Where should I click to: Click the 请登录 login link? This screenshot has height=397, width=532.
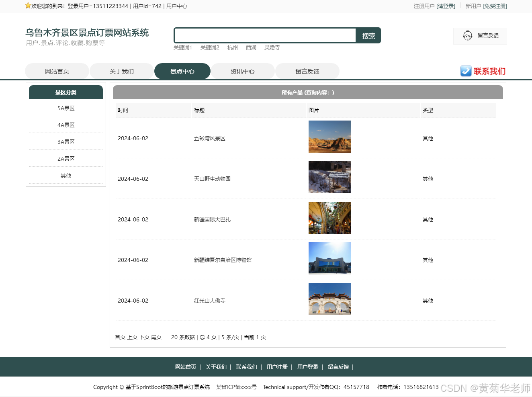click(x=446, y=6)
